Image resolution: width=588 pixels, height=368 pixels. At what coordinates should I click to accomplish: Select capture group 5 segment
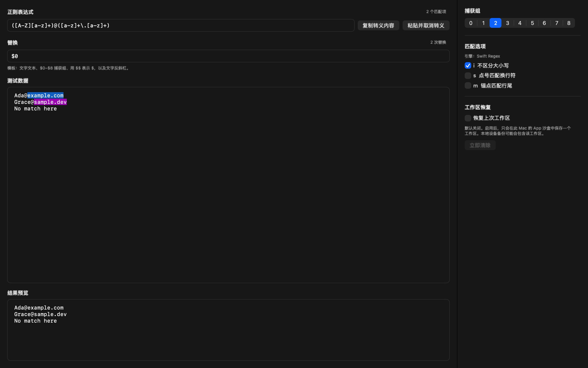(x=532, y=23)
